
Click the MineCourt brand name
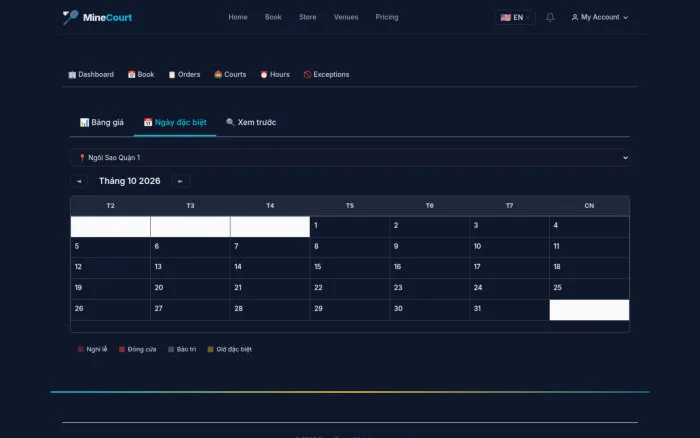click(107, 17)
